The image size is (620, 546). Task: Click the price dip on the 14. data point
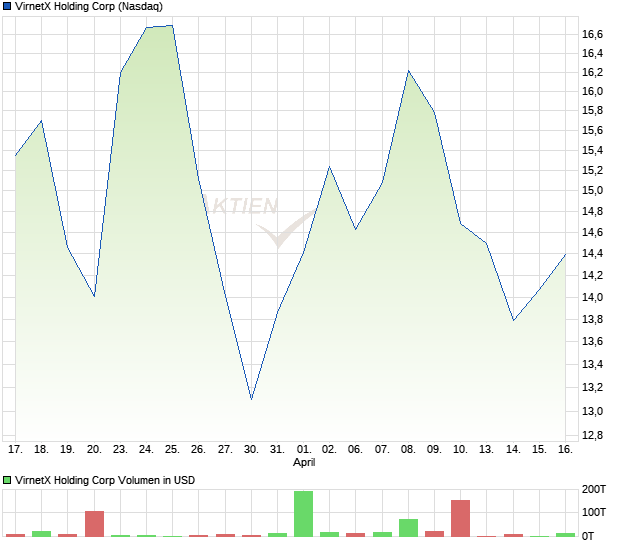pos(513,320)
